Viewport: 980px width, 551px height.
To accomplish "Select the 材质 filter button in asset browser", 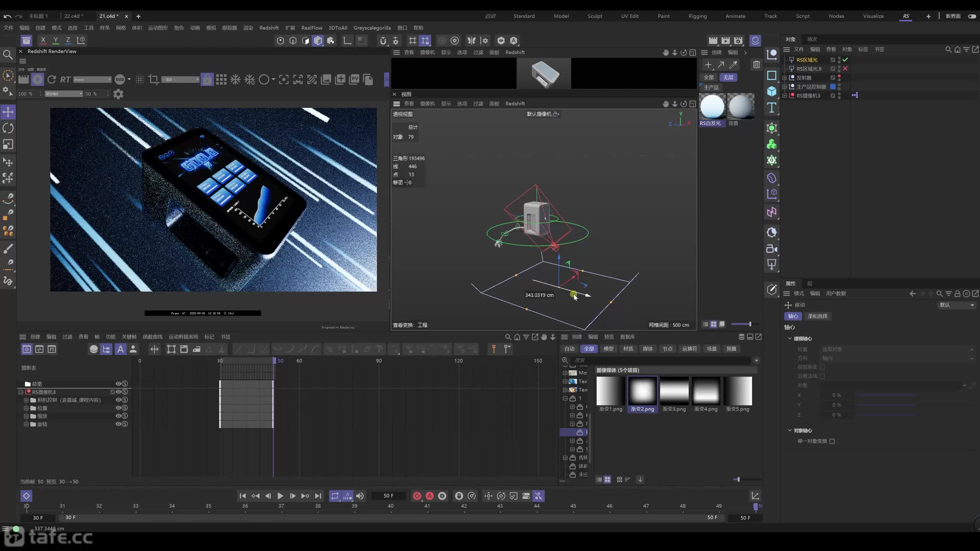I will (x=628, y=349).
